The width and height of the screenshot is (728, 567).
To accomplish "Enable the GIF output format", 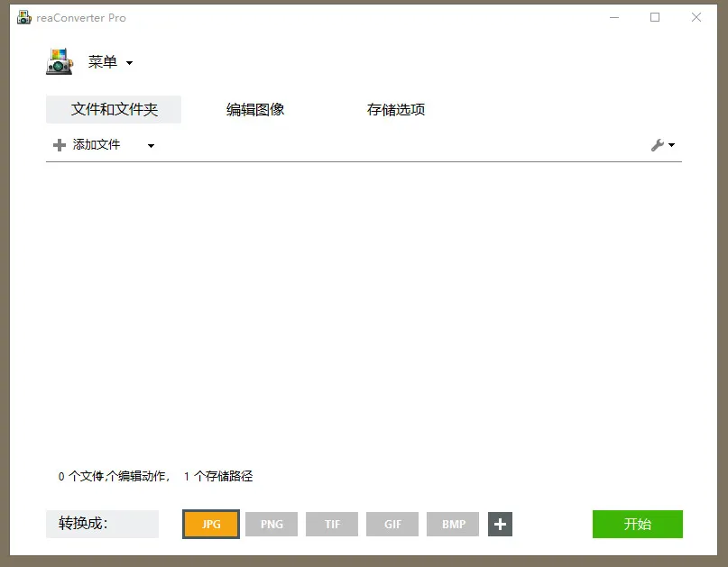I will tap(392, 524).
